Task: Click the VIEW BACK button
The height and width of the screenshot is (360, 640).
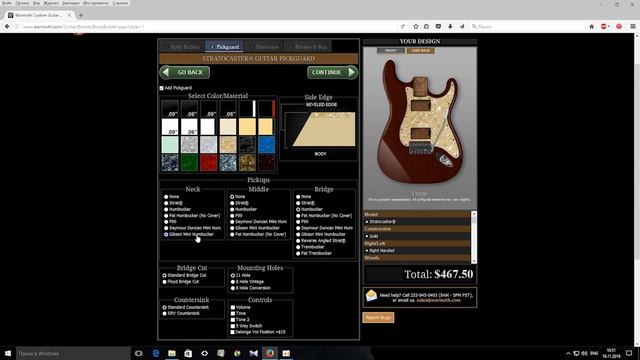Action: (420, 51)
